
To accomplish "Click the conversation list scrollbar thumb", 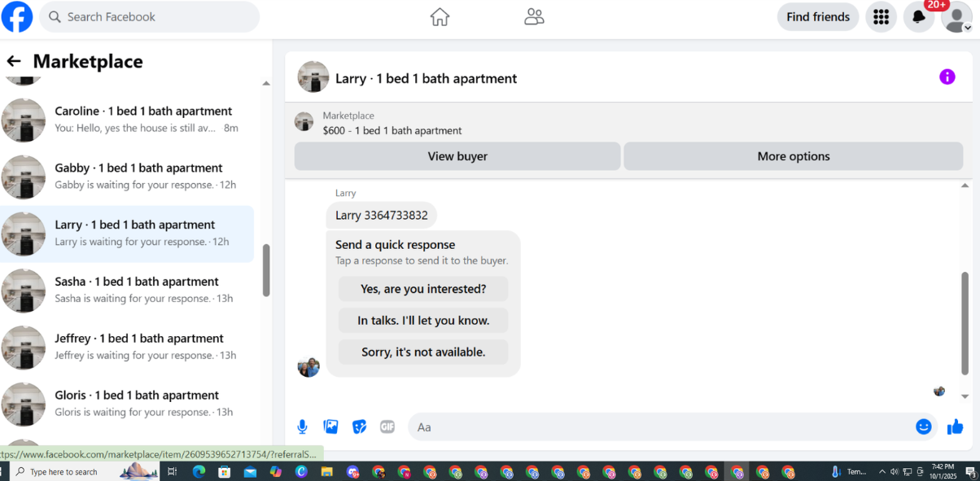I will [266, 270].
